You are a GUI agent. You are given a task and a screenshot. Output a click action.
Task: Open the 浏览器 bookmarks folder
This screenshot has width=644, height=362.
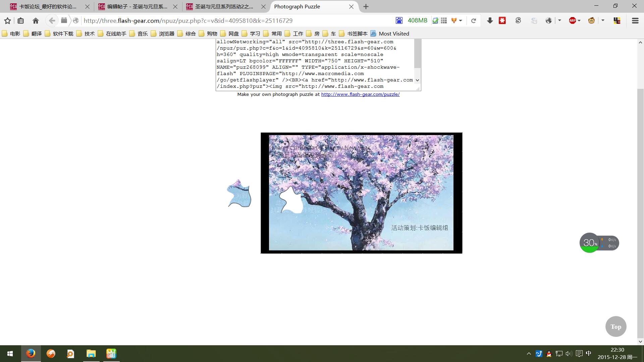tap(163, 34)
